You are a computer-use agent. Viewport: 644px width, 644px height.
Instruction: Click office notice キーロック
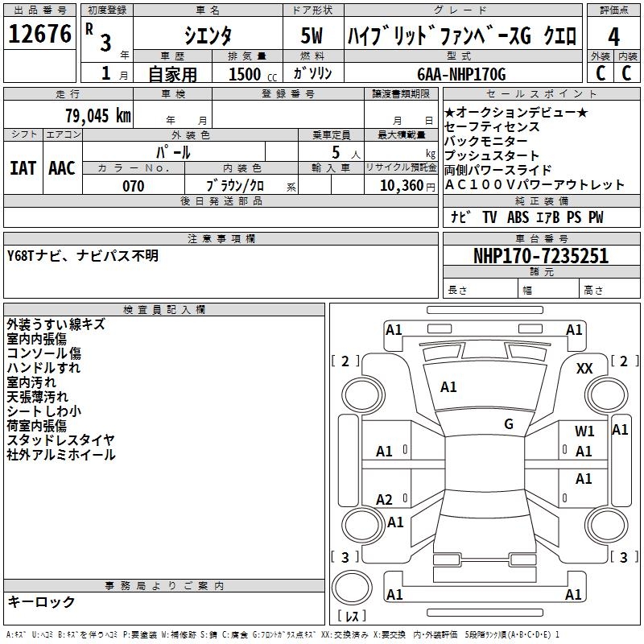[41, 601]
